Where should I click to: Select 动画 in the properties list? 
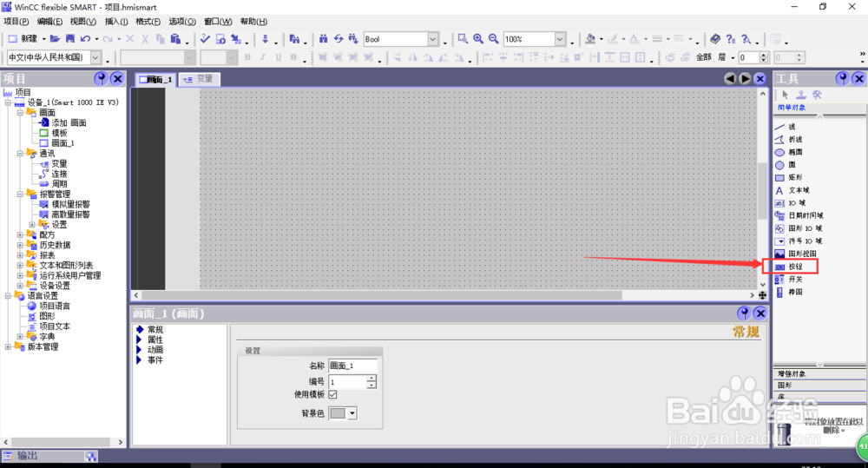pos(155,349)
